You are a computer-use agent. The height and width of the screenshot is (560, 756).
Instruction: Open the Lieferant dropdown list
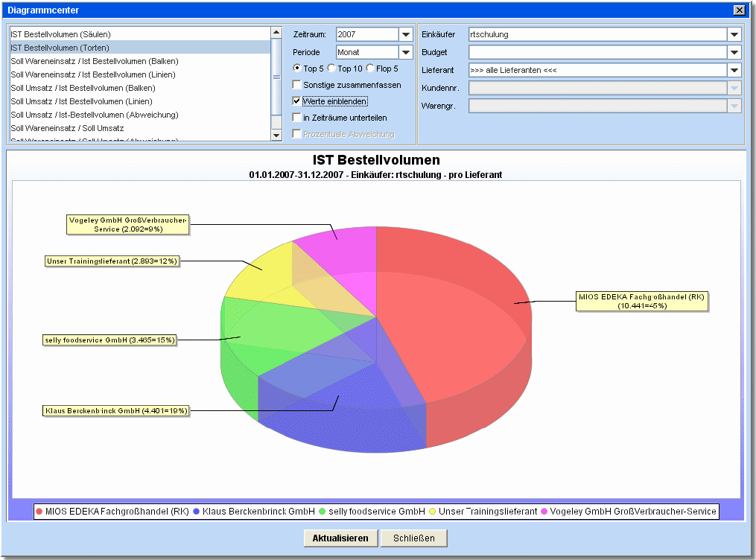(734, 71)
